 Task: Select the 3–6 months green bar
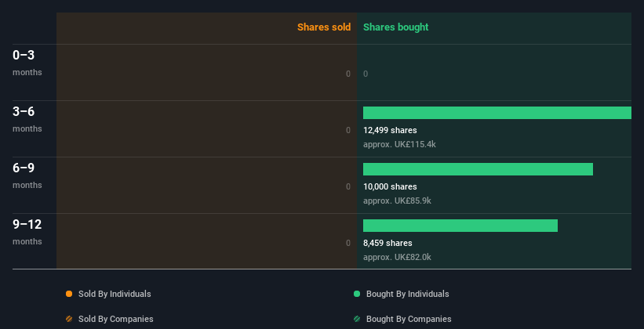[x=497, y=113]
